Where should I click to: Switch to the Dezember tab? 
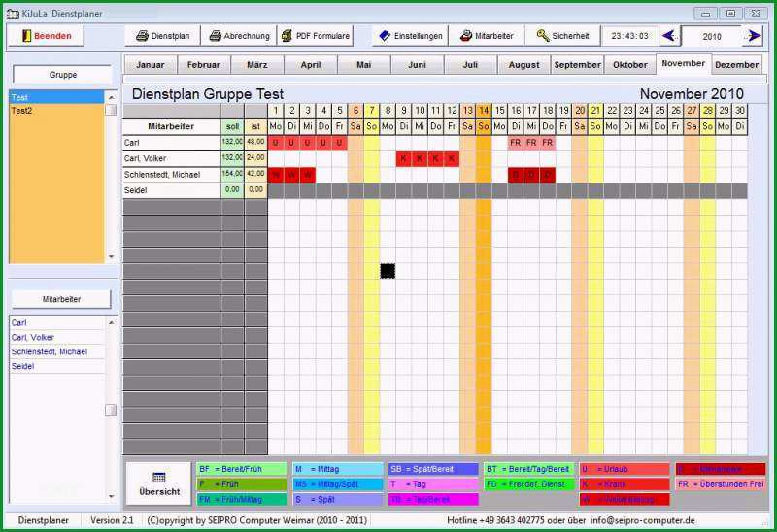[x=736, y=64]
